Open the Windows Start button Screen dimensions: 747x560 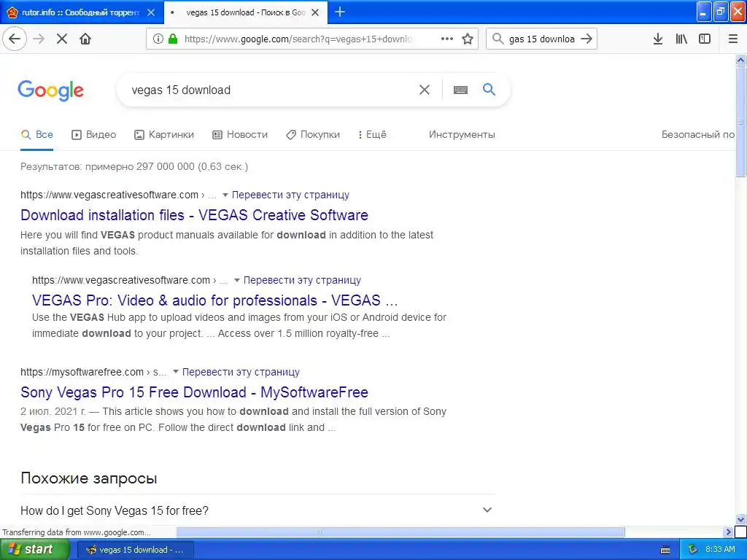[x=34, y=549]
